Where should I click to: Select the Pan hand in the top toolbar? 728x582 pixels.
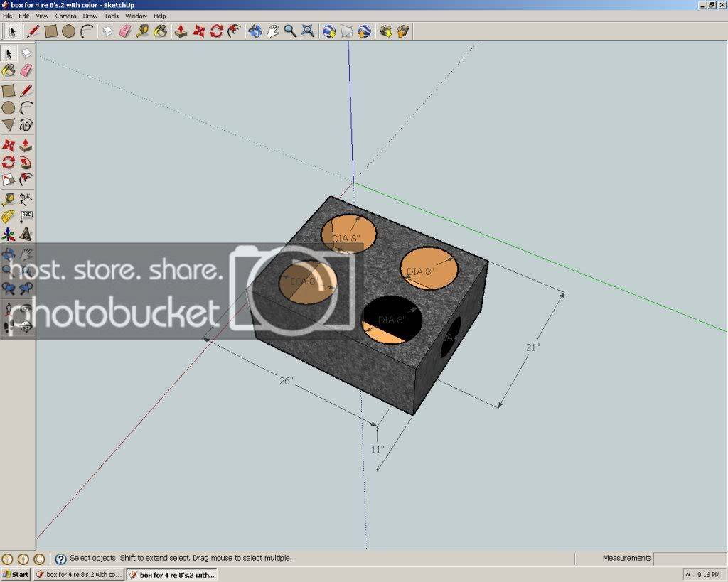point(272,31)
